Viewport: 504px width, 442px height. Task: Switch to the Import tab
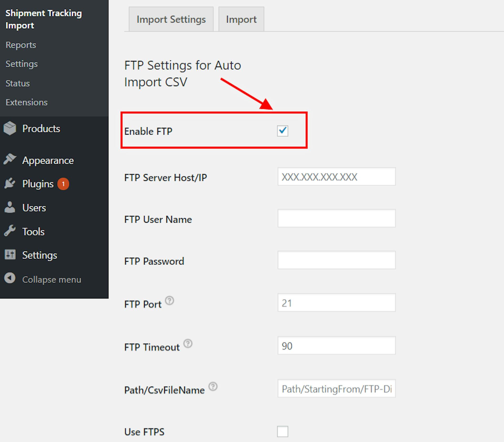(241, 19)
